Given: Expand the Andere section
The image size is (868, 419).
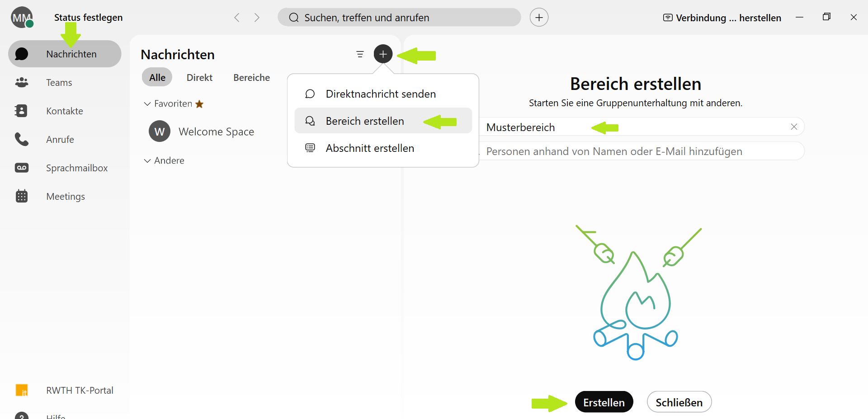Looking at the screenshot, I should point(147,161).
